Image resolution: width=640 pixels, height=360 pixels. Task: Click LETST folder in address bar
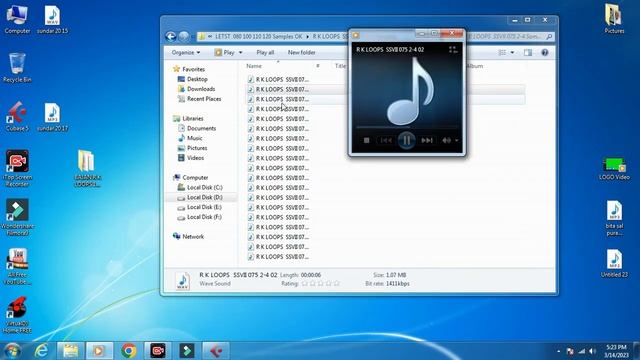tap(258, 37)
